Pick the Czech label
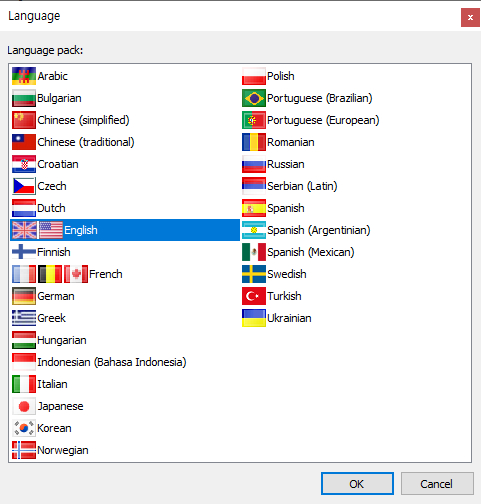The image size is (481, 504). click(x=52, y=186)
